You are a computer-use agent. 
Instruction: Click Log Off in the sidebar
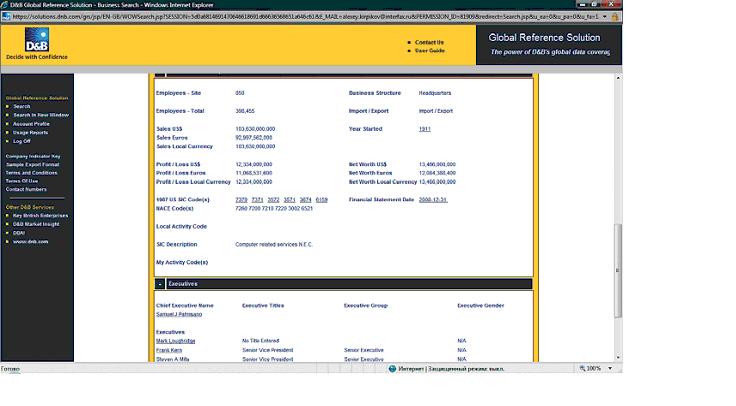[x=22, y=141]
